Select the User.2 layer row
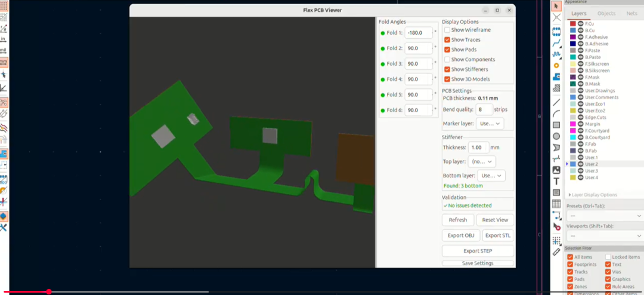Screen dimensions: 644x295 (x=603, y=164)
